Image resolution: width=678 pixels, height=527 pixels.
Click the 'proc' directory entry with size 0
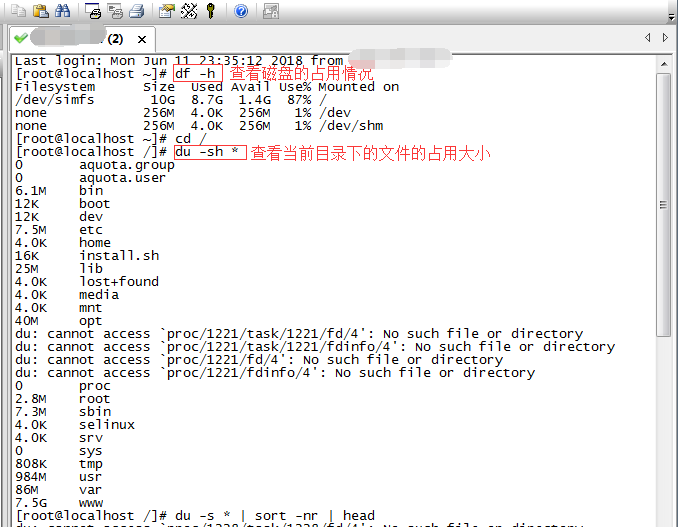coord(95,386)
